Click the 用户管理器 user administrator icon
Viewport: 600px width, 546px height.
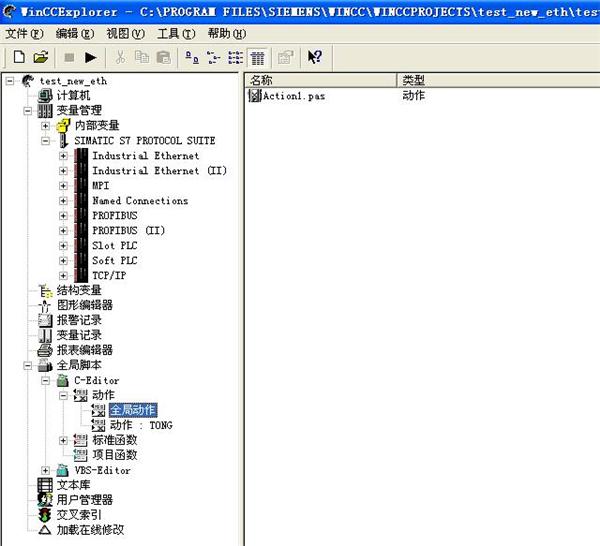tap(45, 500)
